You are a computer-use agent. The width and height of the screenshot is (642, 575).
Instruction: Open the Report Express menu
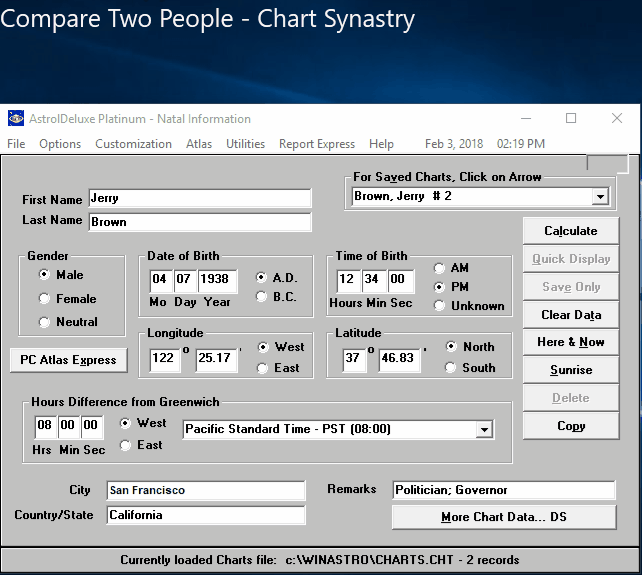316,144
